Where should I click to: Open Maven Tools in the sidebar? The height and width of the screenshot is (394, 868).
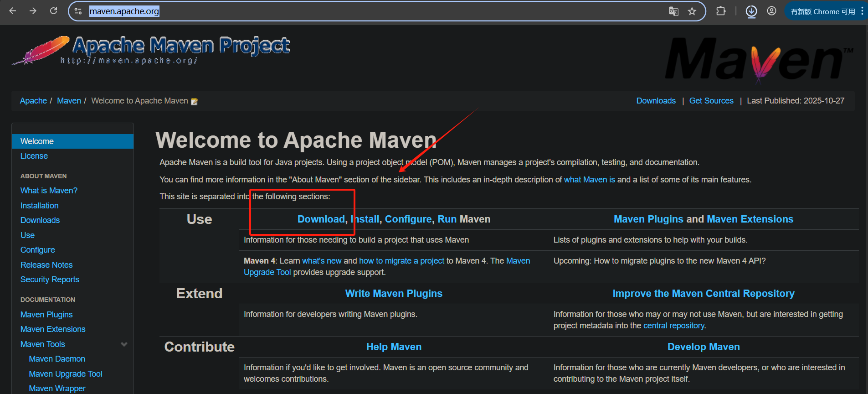click(x=42, y=344)
